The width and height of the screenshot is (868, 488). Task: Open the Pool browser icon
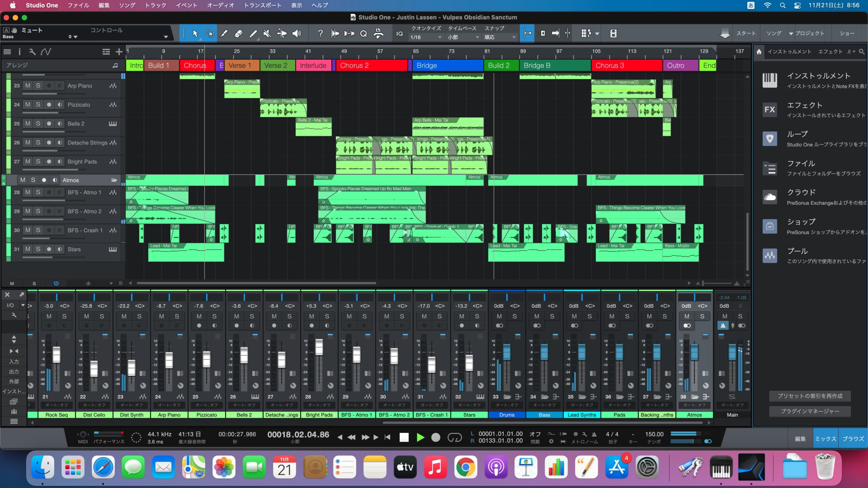770,256
